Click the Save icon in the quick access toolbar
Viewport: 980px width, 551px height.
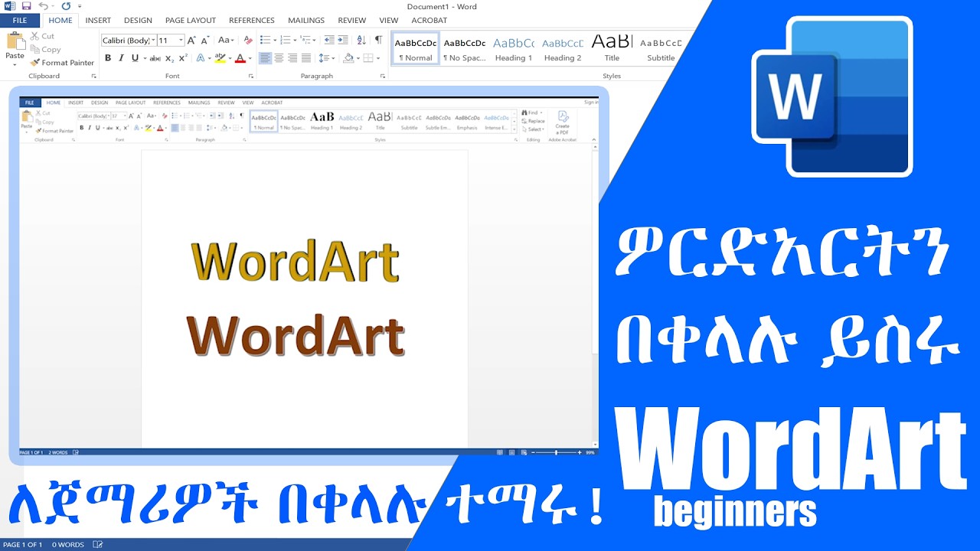27,6
